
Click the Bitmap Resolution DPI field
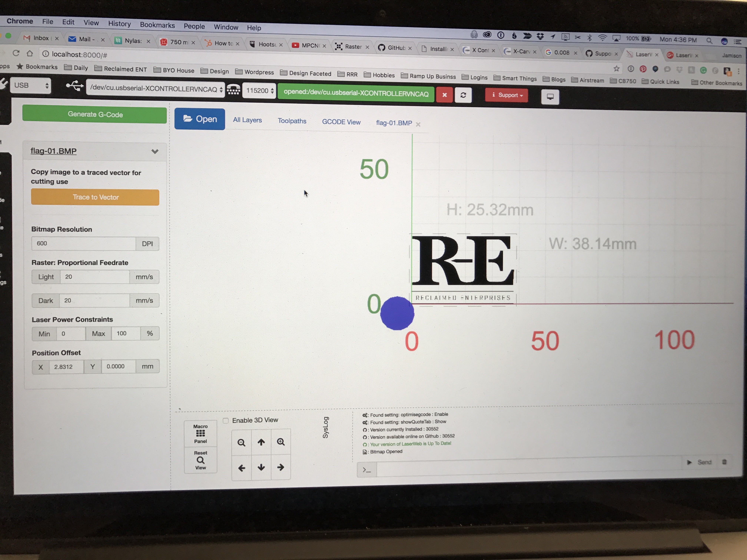(x=84, y=243)
